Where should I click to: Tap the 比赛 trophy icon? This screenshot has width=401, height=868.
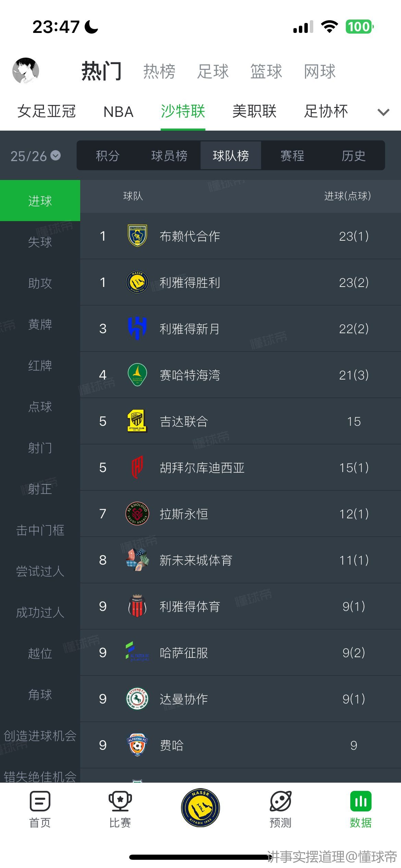tap(120, 801)
